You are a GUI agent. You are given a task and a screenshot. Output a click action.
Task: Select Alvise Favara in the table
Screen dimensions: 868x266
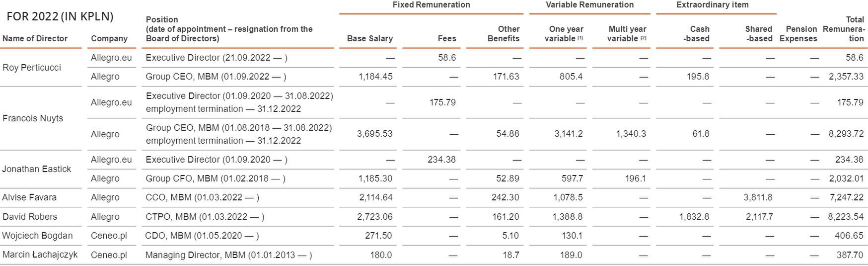pyautogui.click(x=29, y=197)
